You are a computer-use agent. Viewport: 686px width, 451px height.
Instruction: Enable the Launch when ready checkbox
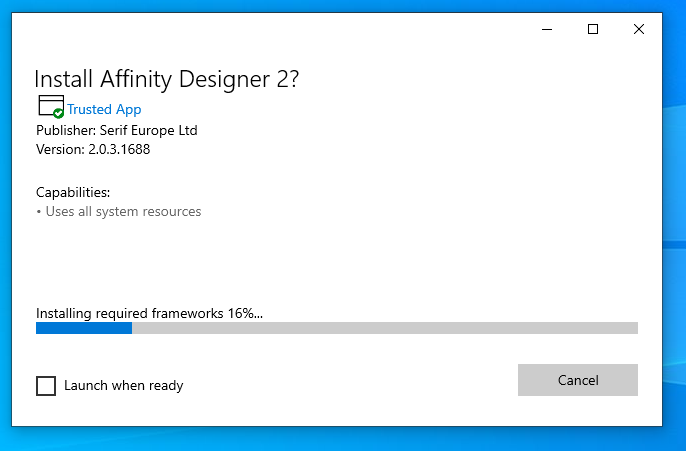pyautogui.click(x=46, y=386)
